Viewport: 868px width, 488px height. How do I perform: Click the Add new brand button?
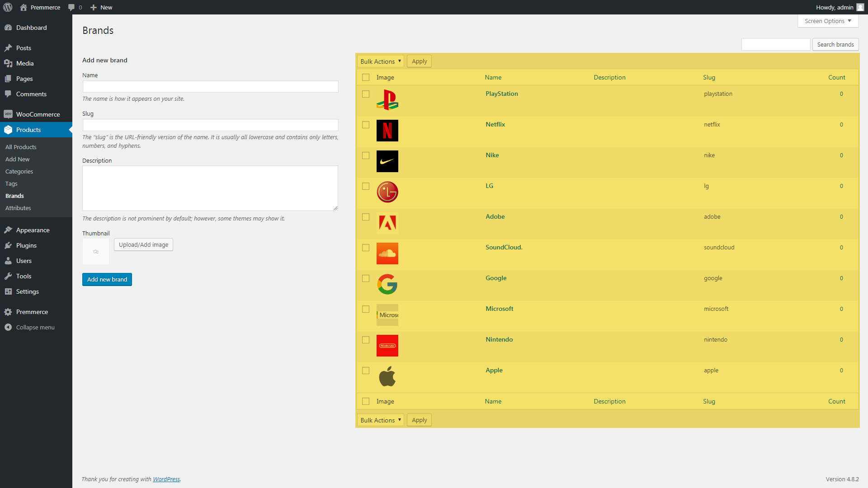107,280
